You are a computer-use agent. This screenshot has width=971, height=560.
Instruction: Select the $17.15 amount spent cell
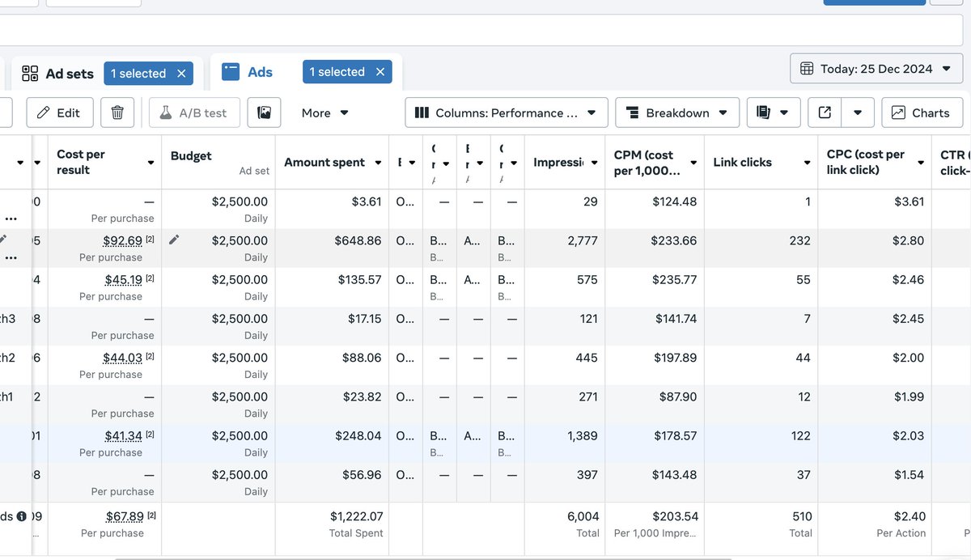coord(364,318)
